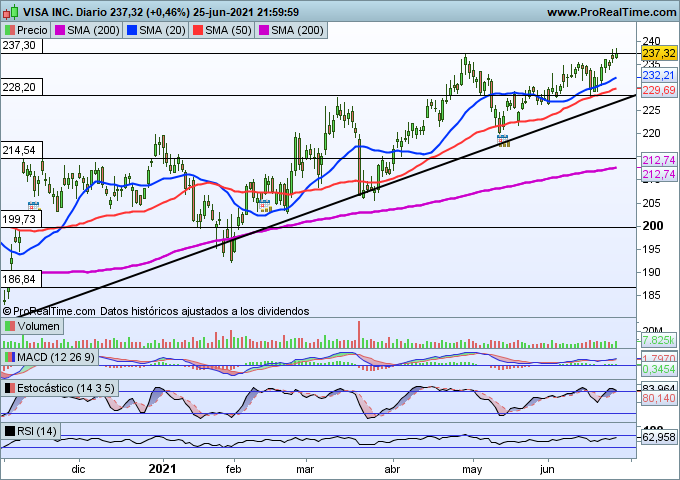Click the jun month axis label
The height and width of the screenshot is (480, 680).
coord(547,469)
